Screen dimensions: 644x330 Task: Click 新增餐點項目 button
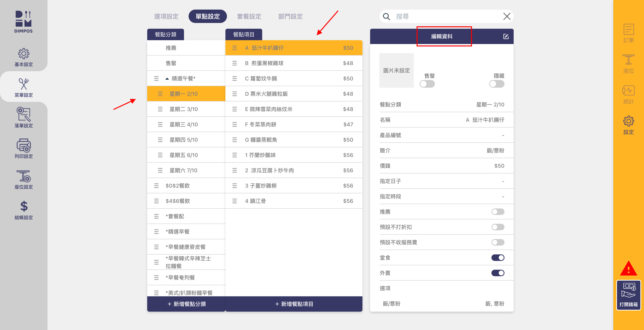(294, 304)
